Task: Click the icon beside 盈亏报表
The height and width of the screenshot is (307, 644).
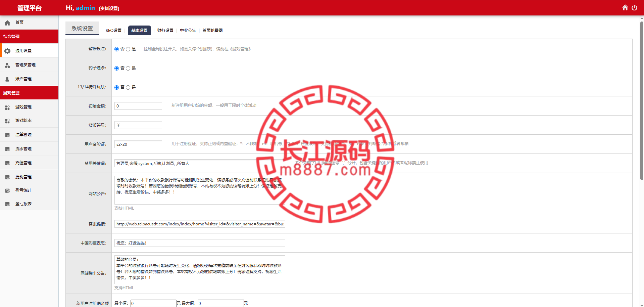Action: click(7, 204)
